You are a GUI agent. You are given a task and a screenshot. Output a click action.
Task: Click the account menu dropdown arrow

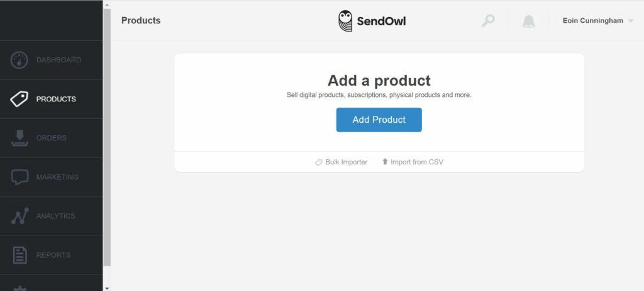(x=630, y=21)
